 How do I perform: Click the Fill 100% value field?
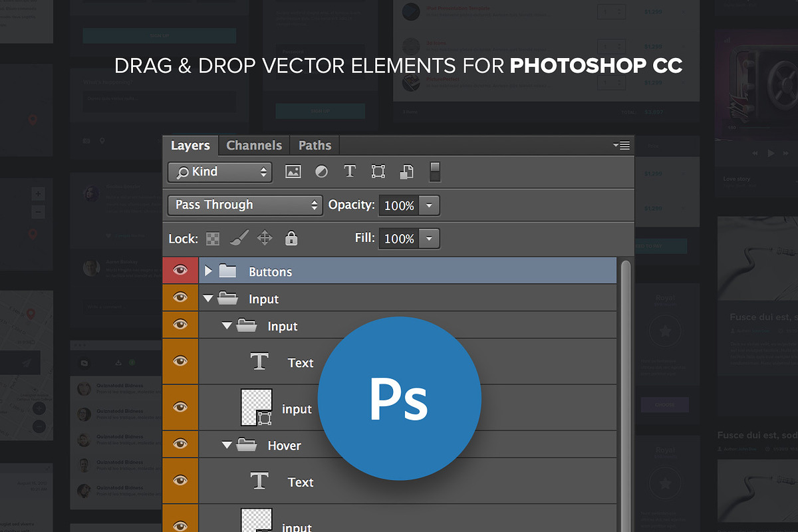click(399, 238)
